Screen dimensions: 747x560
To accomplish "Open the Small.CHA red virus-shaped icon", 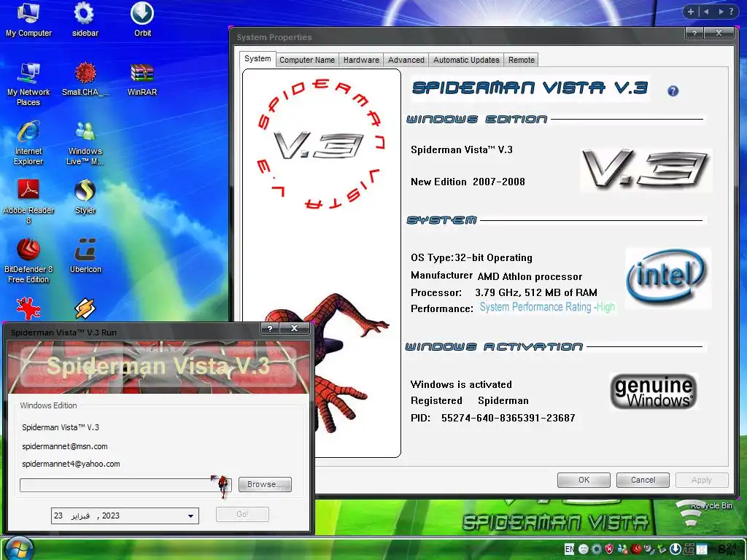I will [x=85, y=79].
